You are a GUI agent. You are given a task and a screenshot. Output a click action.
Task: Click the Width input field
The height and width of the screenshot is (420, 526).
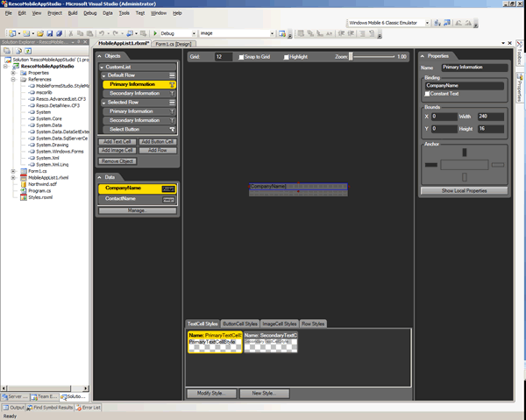click(x=491, y=117)
